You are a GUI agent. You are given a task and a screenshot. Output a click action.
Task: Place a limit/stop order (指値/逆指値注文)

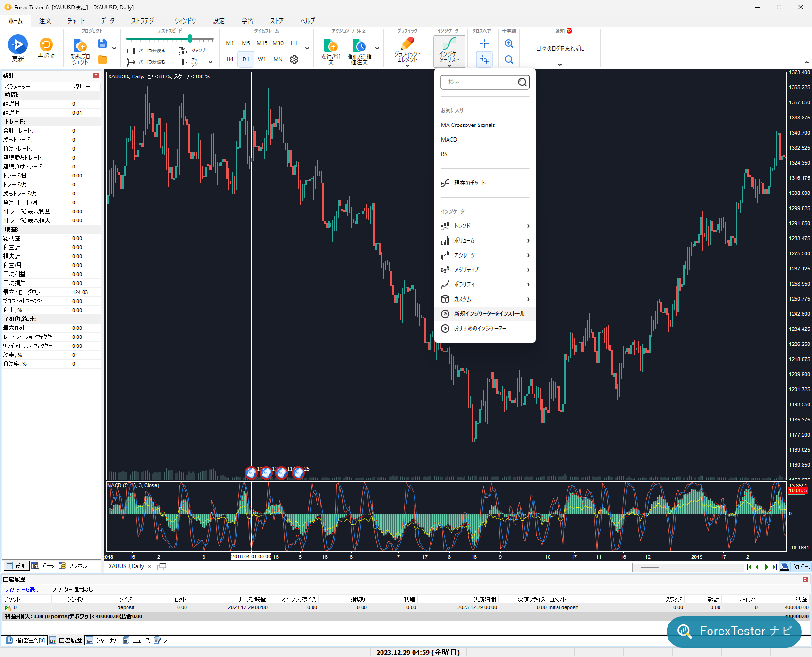pyautogui.click(x=359, y=51)
